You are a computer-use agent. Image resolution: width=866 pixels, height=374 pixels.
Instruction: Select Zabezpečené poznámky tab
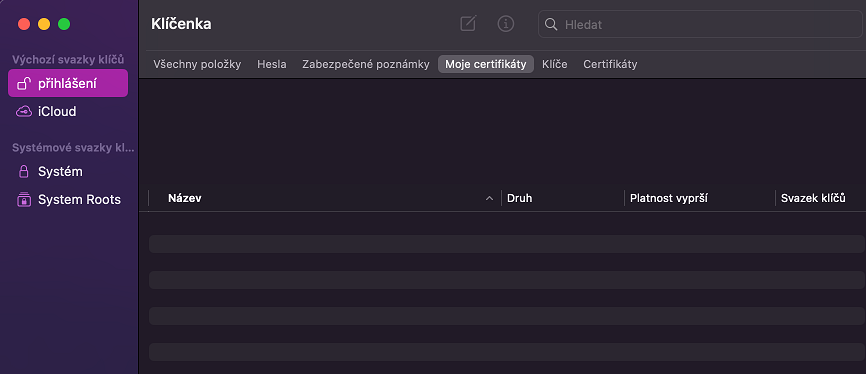366,64
